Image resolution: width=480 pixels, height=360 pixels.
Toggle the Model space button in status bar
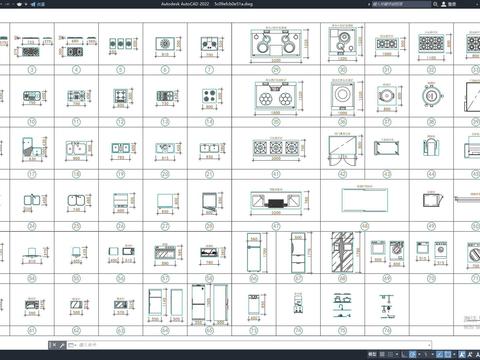[372, 354]
